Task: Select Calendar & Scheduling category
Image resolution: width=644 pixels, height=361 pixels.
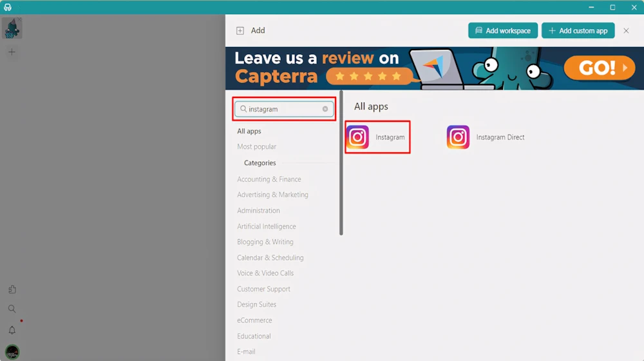Action: (270, 258)
